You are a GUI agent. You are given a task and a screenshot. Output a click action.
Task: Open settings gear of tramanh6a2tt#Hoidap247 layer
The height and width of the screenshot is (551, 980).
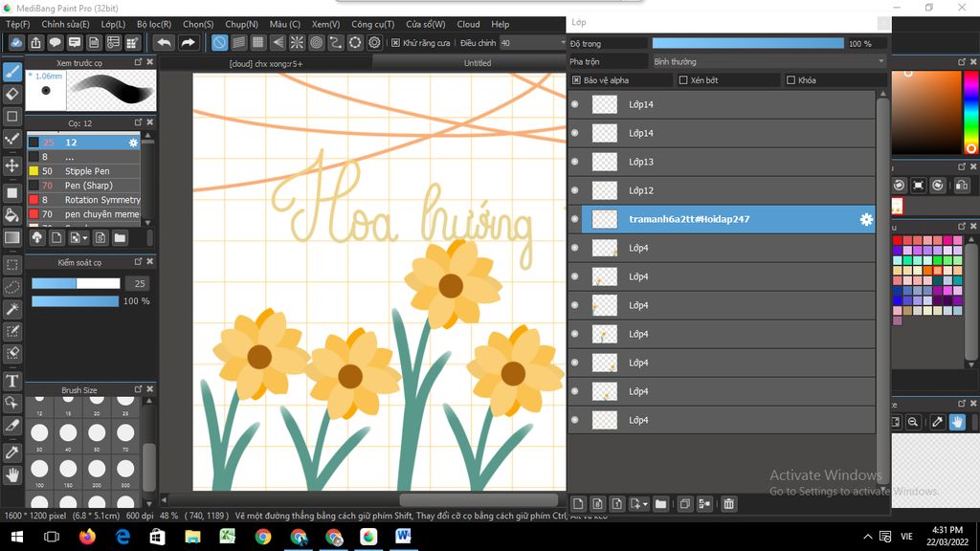point(866,219)
